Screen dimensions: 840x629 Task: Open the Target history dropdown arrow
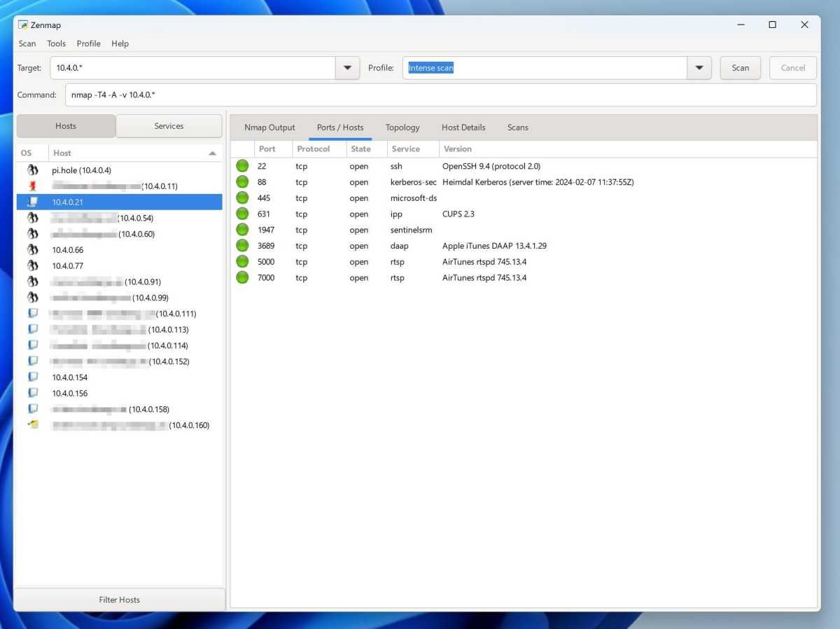coord(348,68)
